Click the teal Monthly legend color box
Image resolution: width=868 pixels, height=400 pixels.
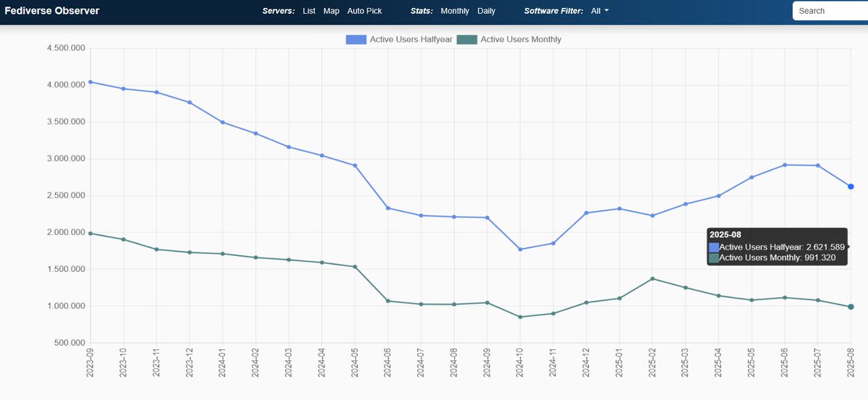(x=467, y=39)
